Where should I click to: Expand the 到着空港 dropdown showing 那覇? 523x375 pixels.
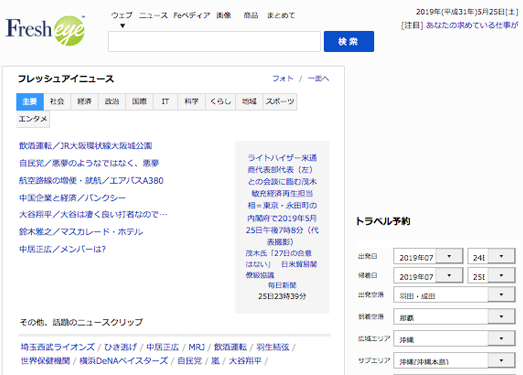[x=454, y=317]
